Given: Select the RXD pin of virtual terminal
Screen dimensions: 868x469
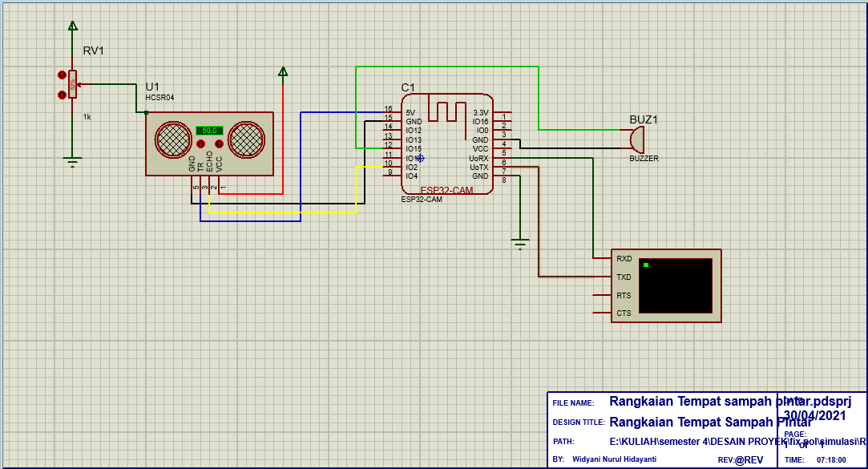Looking at the screenshot, I should (624, 259).
